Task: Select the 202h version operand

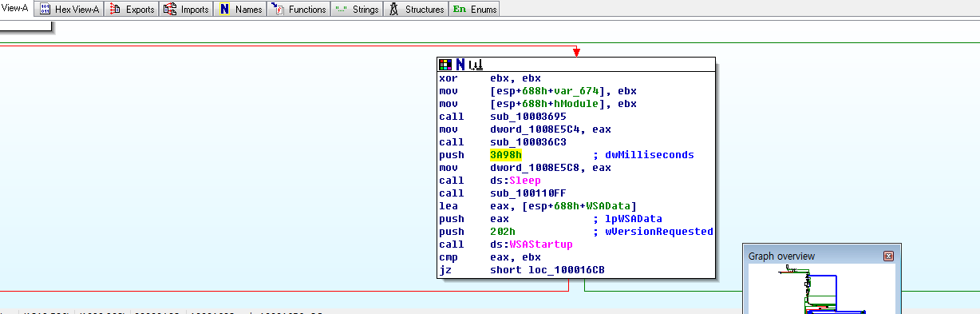Action: point(503,232)
